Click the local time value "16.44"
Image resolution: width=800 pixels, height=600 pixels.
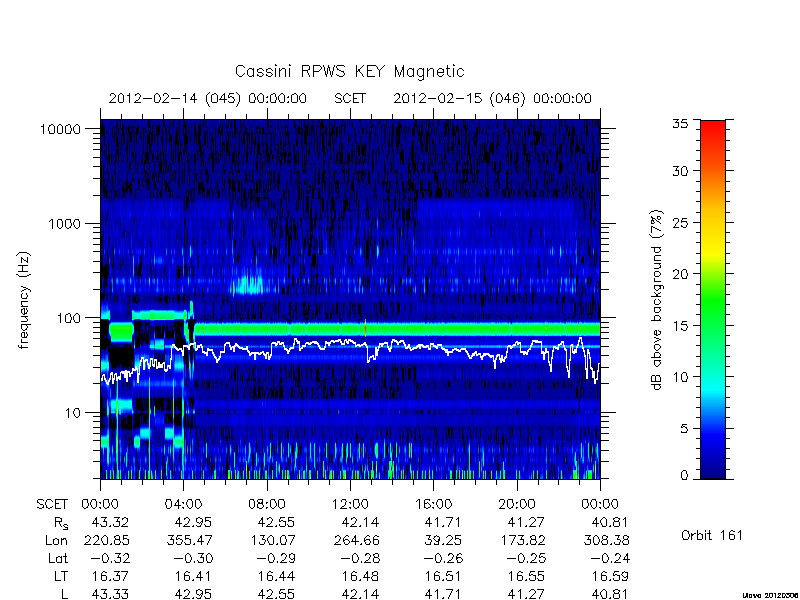pos(277,576)
